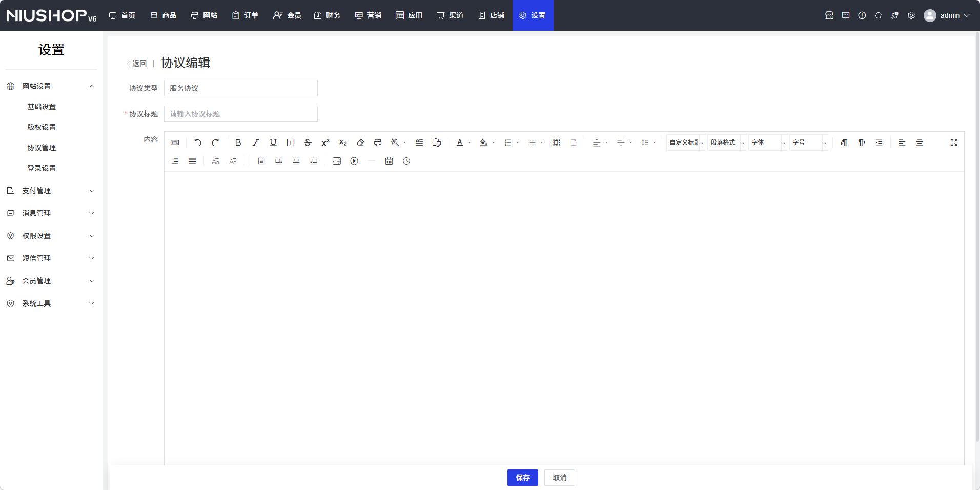Click the increase indent icon

point(879,142)
